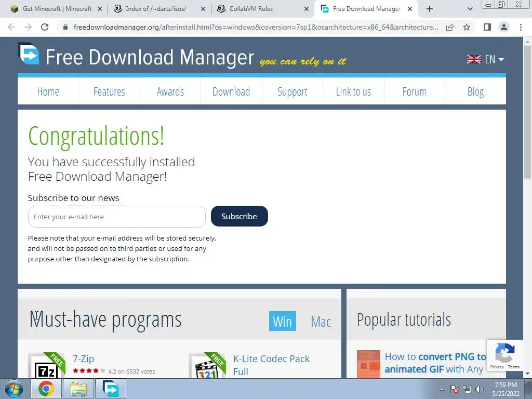532x399 pixels.
Task: Click the address bar URL
Action: coord(256,27)
